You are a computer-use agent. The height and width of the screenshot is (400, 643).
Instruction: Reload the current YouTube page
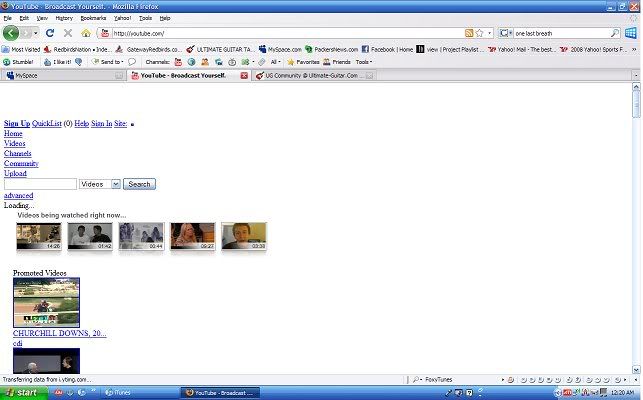coord(50,33)
